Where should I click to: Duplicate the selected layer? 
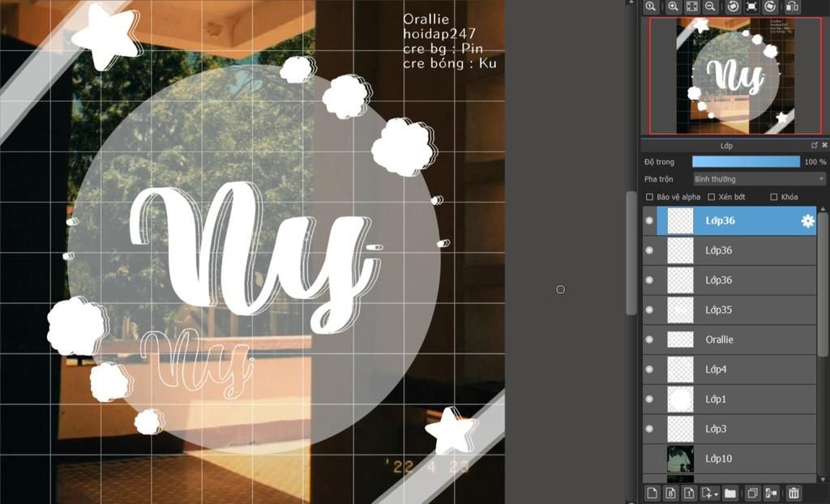point(752,493)
